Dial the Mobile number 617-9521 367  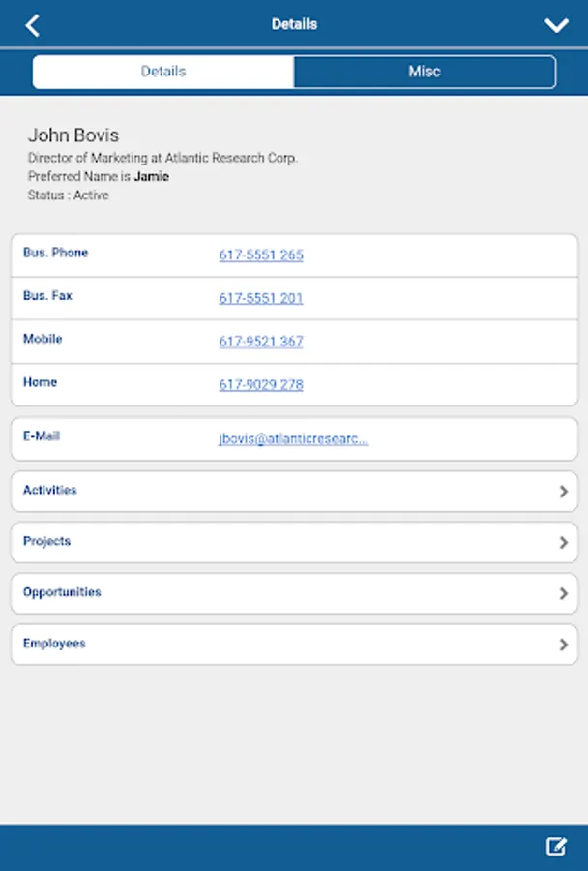coord(261,342)
